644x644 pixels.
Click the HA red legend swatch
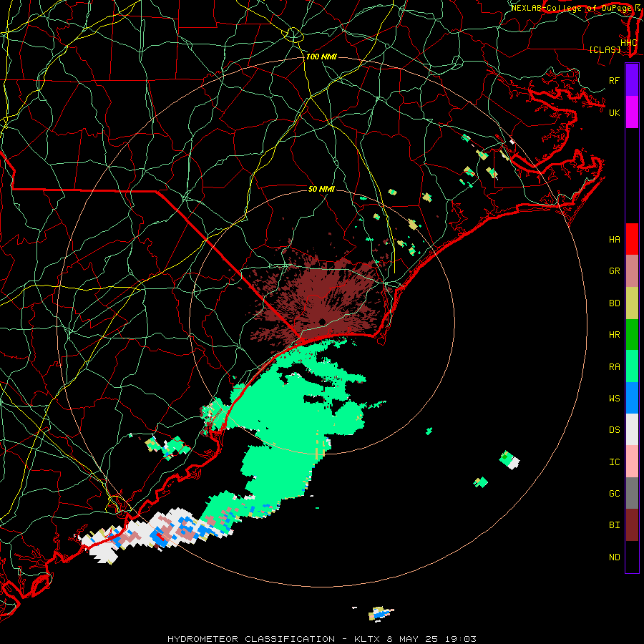tap(632, 239)
